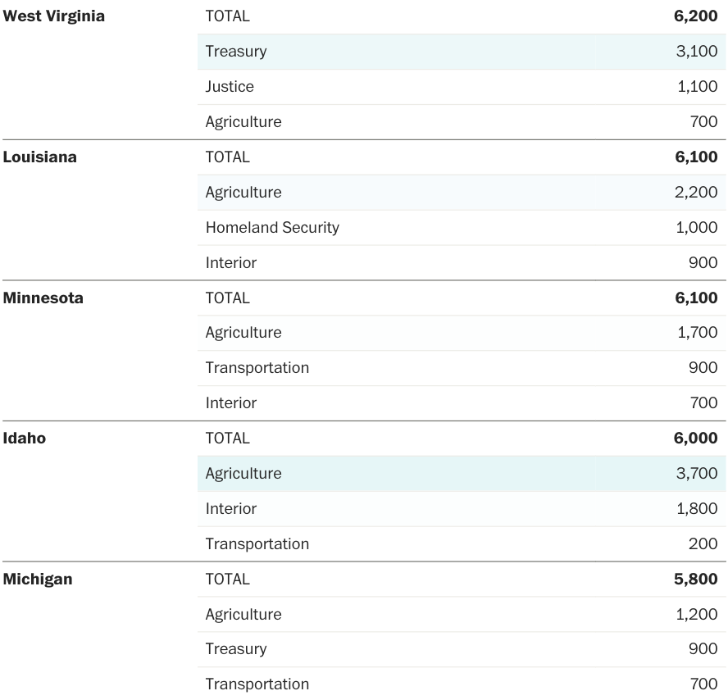
Task: Click the Michigan state name
Action: click(38, 580)
